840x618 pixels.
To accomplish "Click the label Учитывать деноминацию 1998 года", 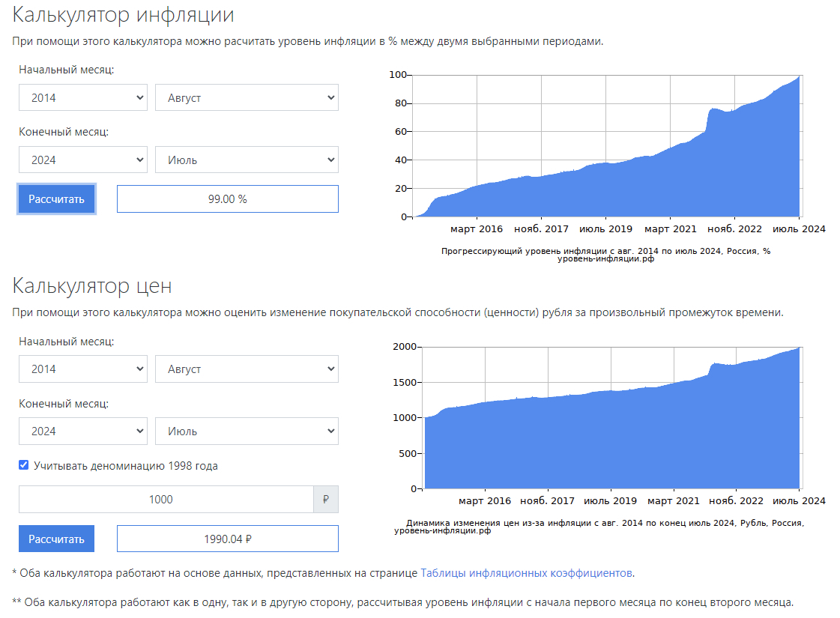I will [x=126, y=466].
